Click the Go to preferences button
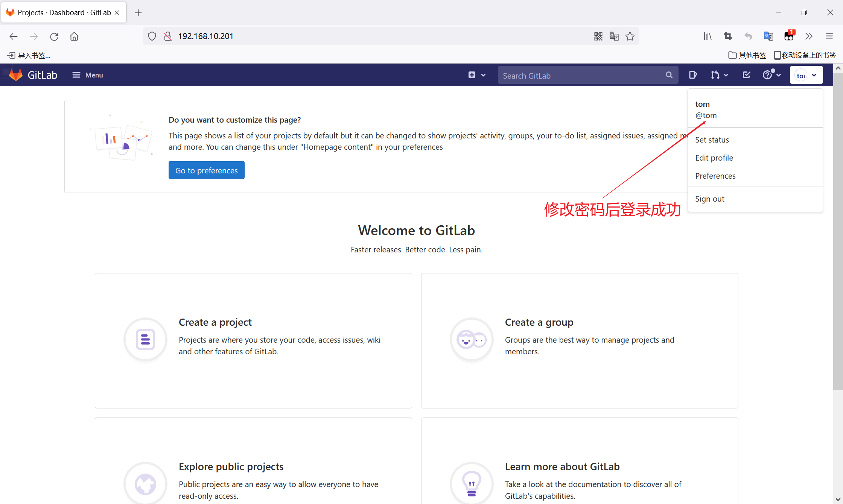 point(206,170)
